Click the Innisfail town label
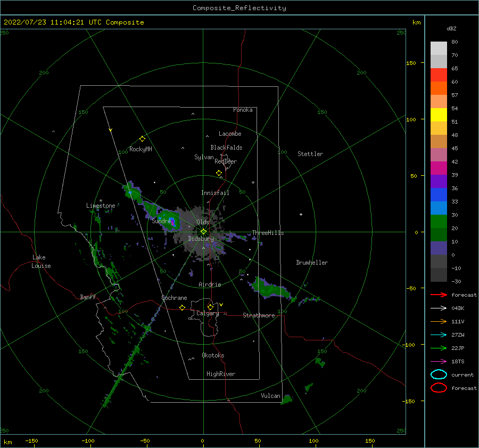Image resolution: width=479 pixels, height=448 pixels. tap(215, 193)
